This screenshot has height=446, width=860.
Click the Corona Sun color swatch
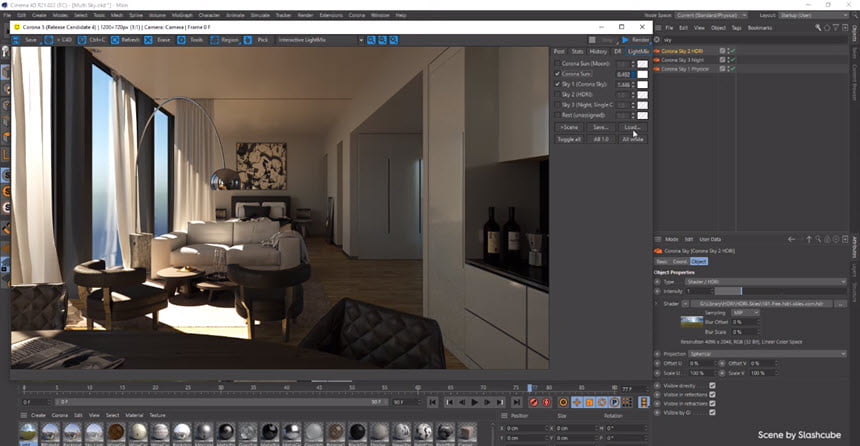click(642, 74)
